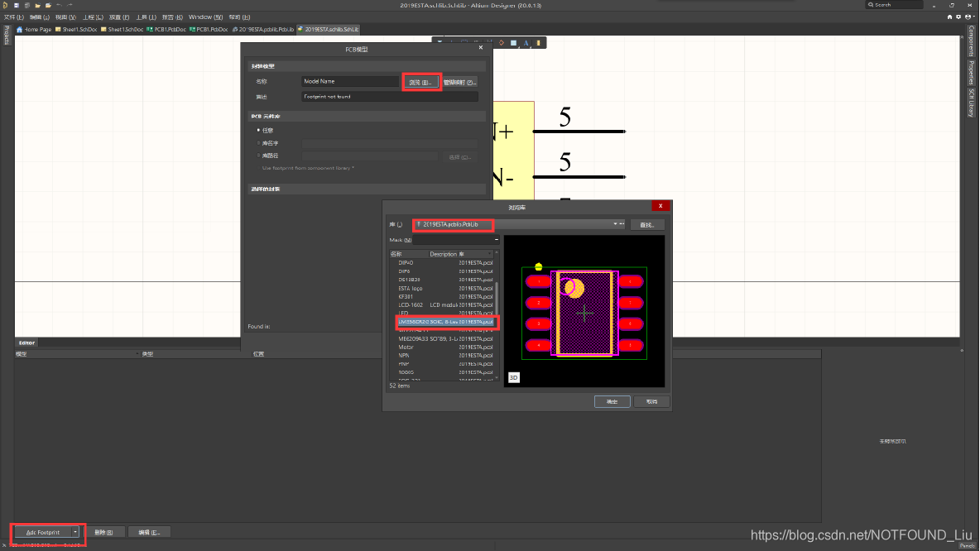Image resolution: width=980 pixels, height=551 pixels.
Task: Click the Save All icon in title bar
Action: click(26, 5)
